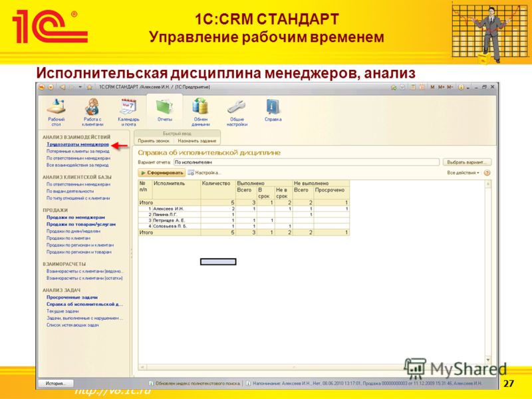Click the favorites star in the title bar
532x399 pixels.
90,87
